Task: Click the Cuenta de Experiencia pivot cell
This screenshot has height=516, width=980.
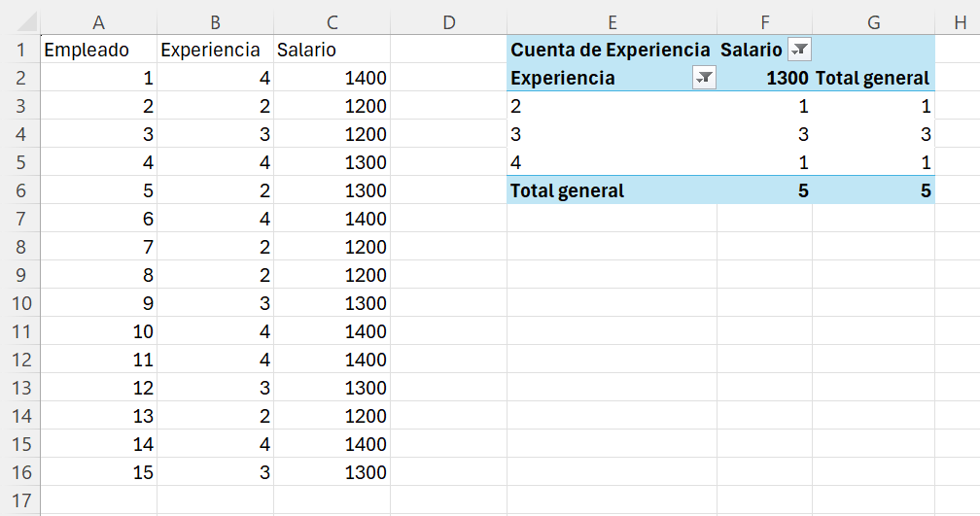Action: pos(612,50)
